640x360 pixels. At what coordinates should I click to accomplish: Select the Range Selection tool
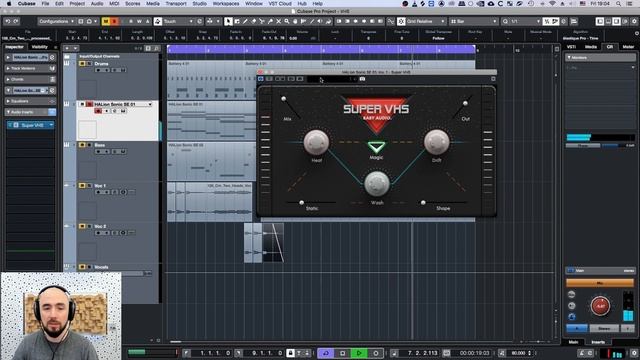coord(237,21)
